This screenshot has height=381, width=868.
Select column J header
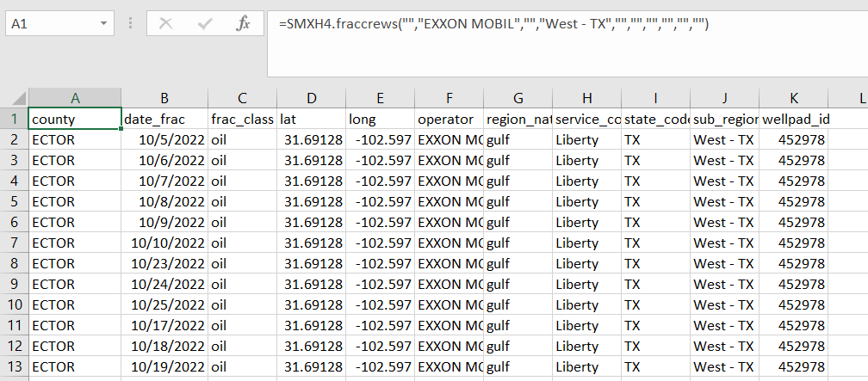[x=725, y=98]
